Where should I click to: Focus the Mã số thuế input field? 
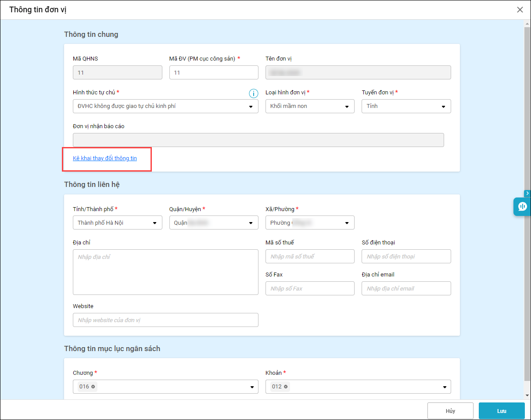(x=310, y=256)
